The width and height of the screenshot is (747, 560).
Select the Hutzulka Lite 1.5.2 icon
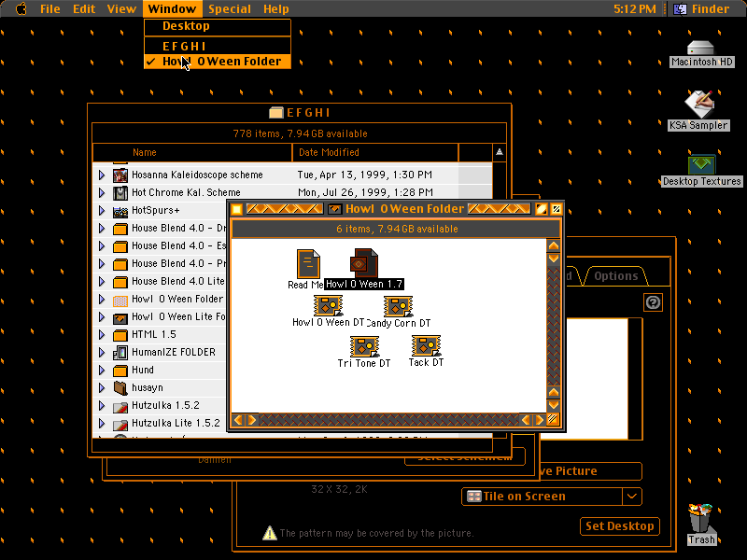(120, 424)
